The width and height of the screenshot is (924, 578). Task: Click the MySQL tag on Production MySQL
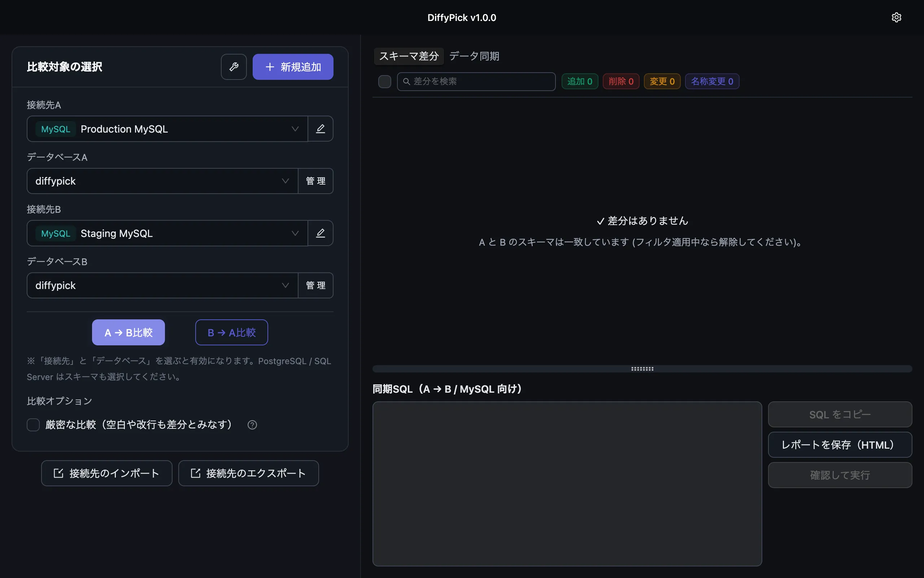click(x=56, y=129)
